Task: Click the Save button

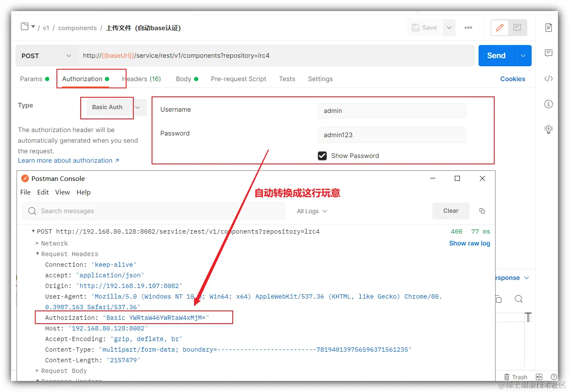Action: [425, 28]
